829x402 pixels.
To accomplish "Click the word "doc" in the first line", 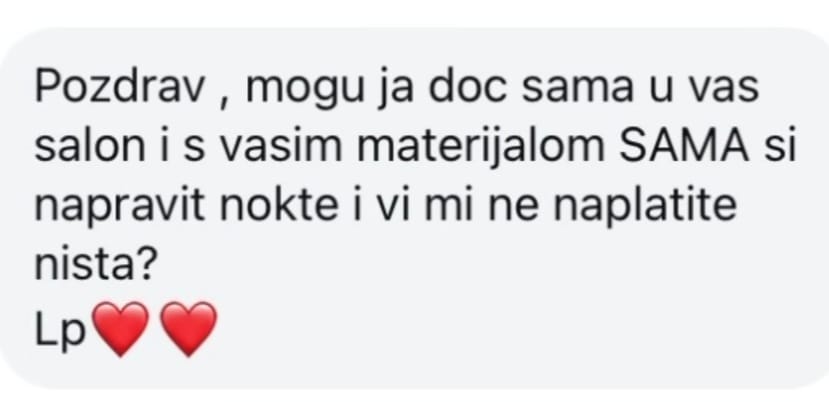I will [x=467, y=88].
